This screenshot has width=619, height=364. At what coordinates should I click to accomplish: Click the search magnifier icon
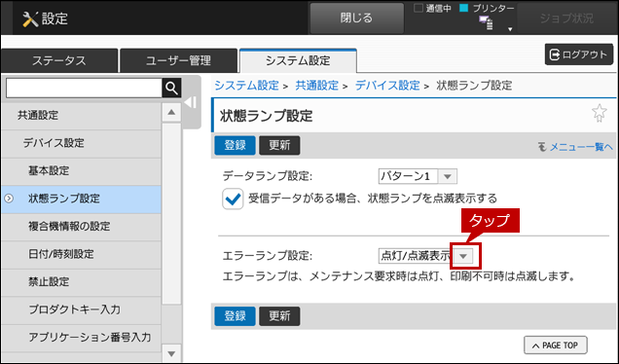point(171,88)
